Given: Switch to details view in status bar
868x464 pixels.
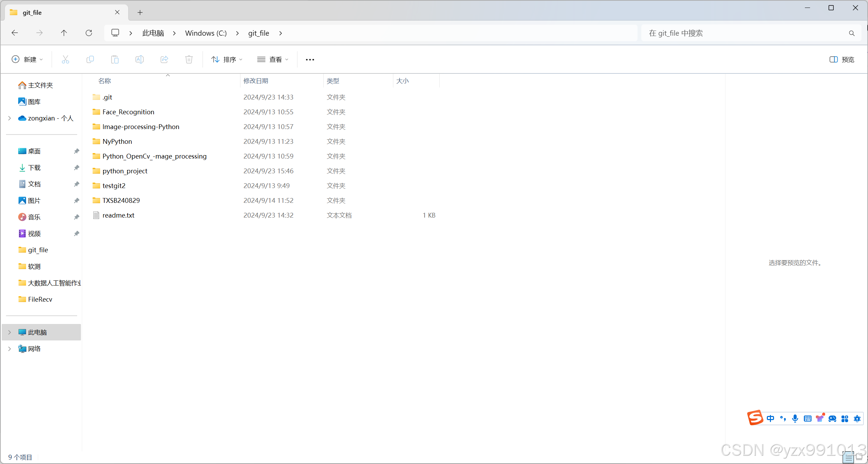Looking at the screenshot, I should (x=848, y=457).
